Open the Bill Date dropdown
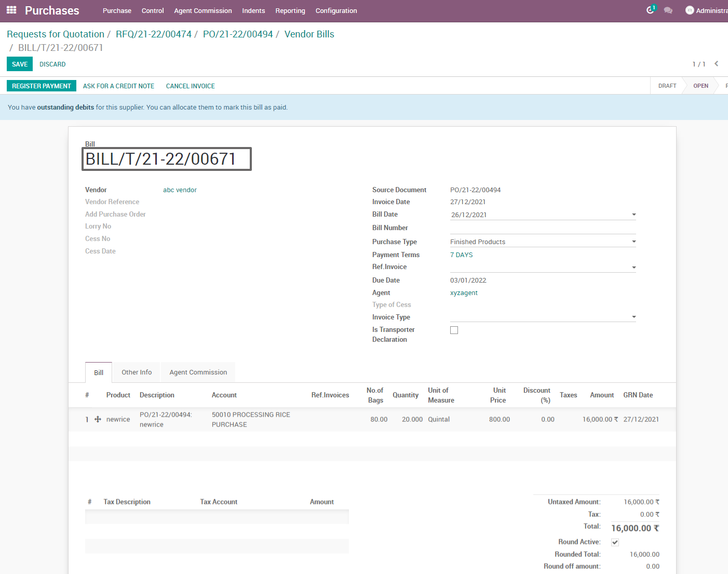 pyautogui.click(x=633, y=215)
